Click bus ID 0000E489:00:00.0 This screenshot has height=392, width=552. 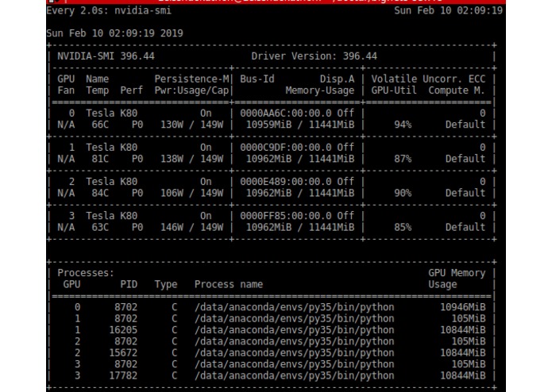(285, 182)
